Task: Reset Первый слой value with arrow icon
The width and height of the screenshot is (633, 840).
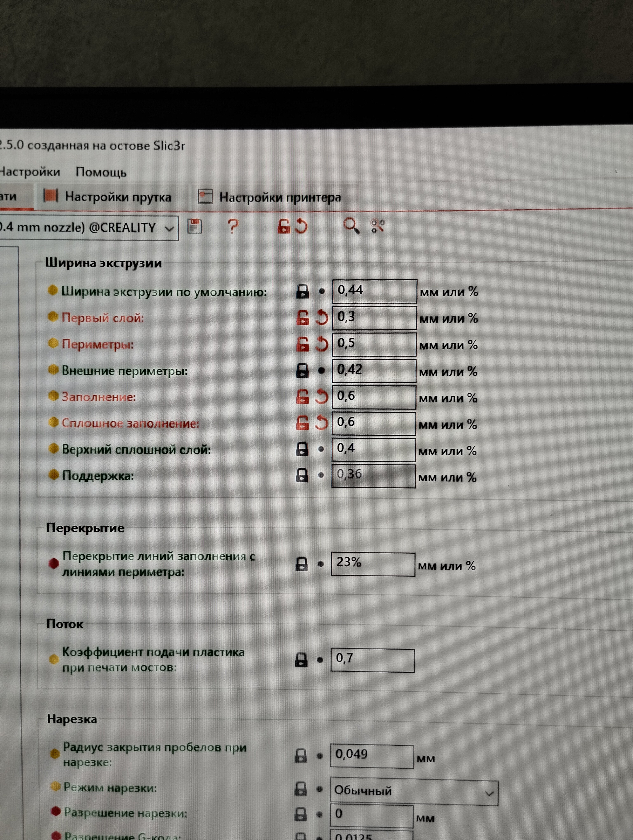Action: [321, 317]
